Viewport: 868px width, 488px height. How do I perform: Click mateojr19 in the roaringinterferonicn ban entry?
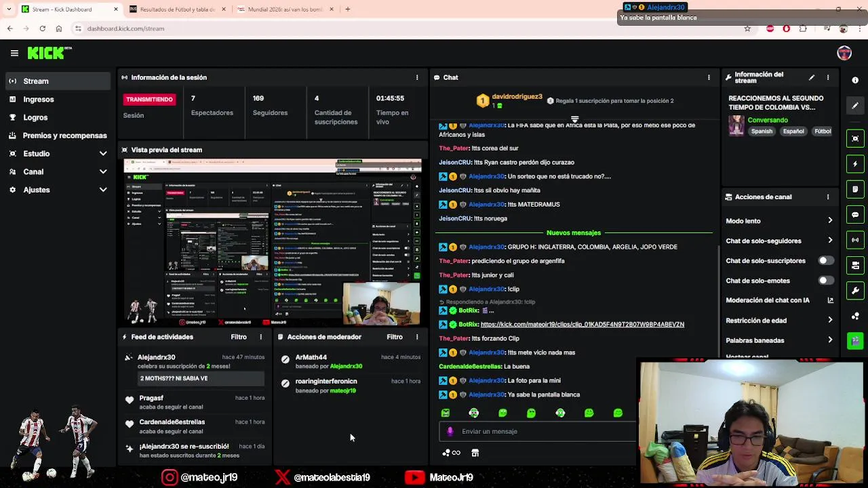point(343,391)
